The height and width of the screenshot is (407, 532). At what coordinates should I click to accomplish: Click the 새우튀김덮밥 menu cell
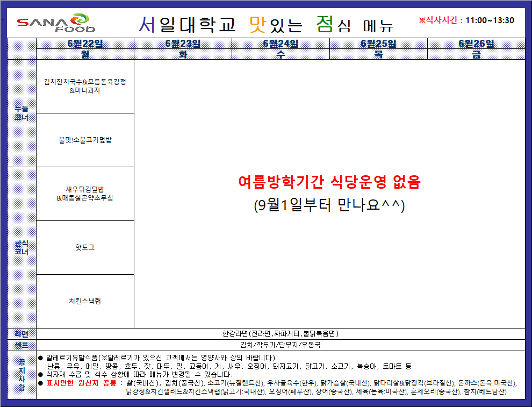click(85, 194)
